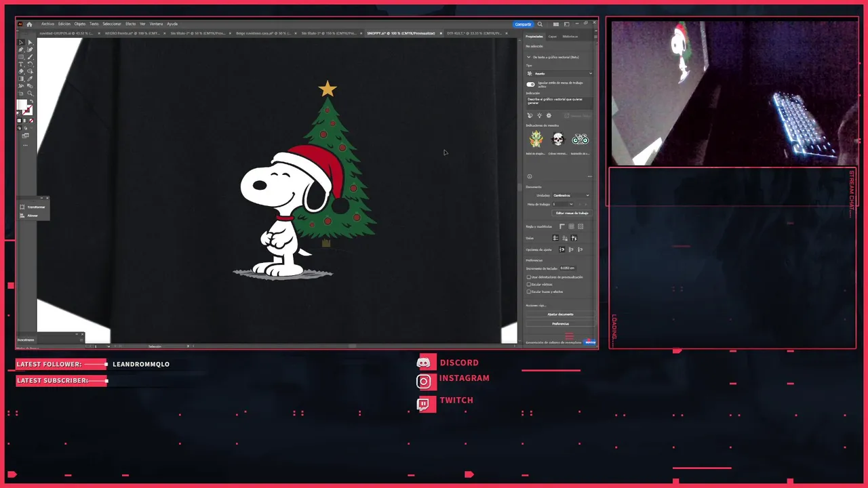The width and height of the screenshot is (868, 488).
Task: Toggle Igualar estilo de mesa de trabajo
Action: pyautogui.click(x=530, y=84)
